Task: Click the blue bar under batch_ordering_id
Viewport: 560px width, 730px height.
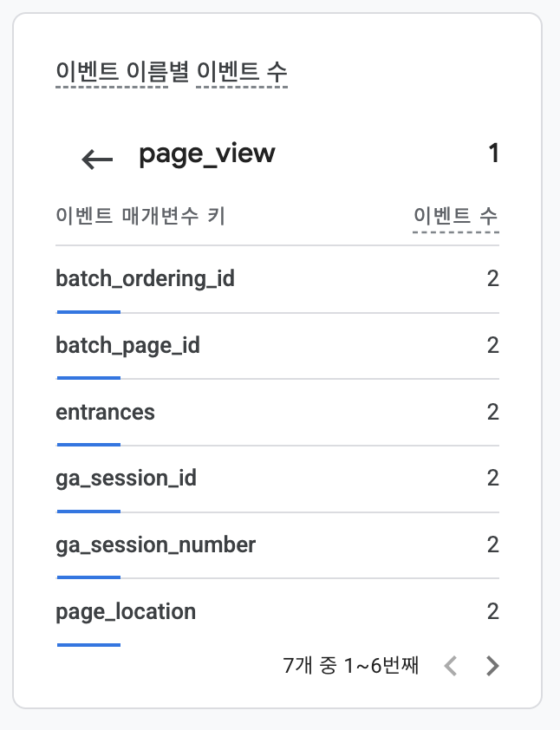Action: (88, 312)
